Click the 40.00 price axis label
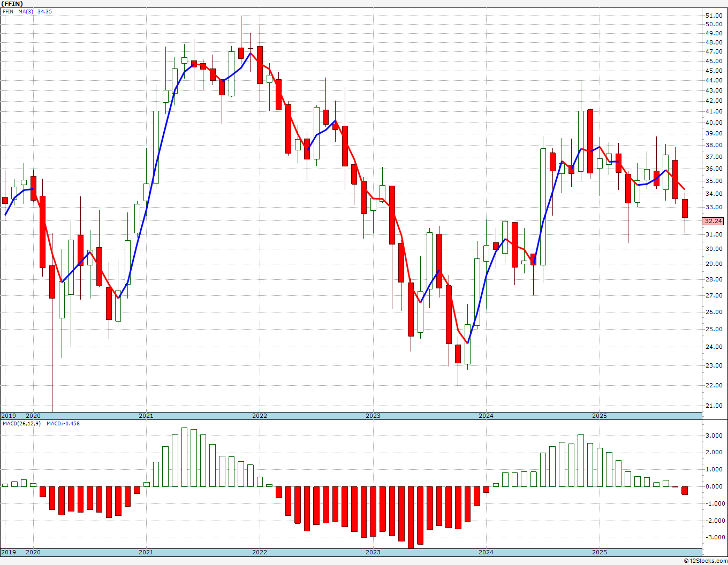The image size is (728, 565). [x=714, y=123]
